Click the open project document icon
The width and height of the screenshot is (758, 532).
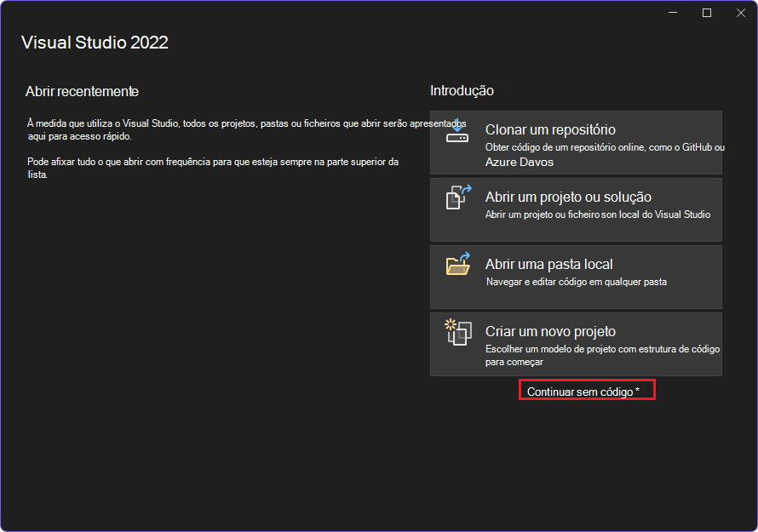coord(458,197)
